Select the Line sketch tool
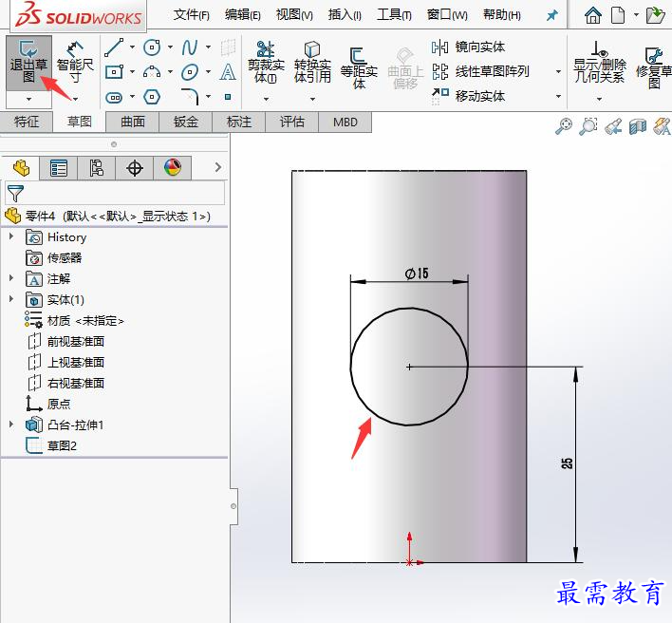The height and width of the screenshot is (623, 672). click(114, 47)
